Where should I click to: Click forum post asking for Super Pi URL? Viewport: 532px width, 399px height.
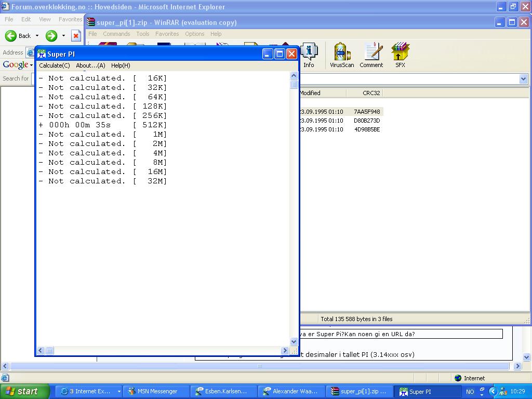357,334
